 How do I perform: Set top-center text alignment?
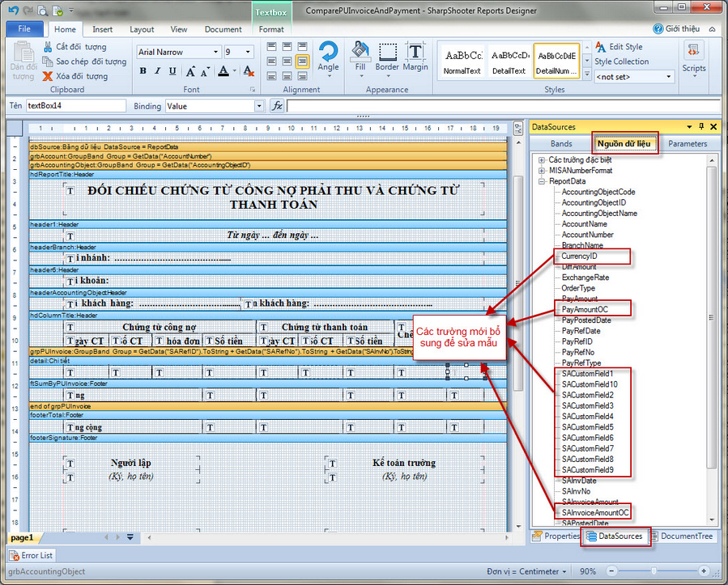coord(287,46)
